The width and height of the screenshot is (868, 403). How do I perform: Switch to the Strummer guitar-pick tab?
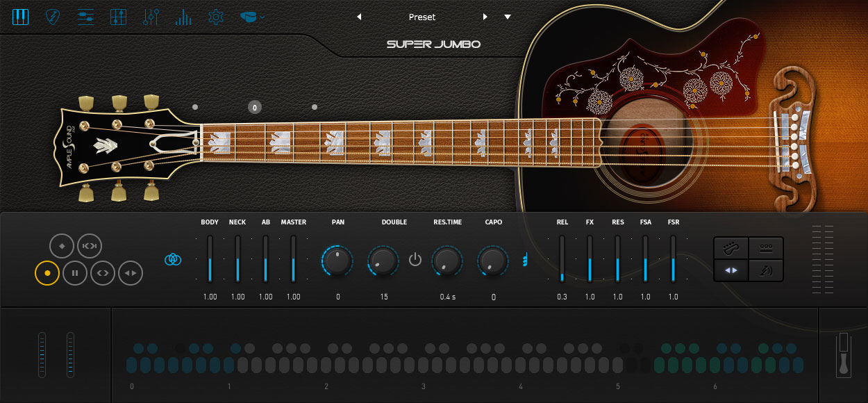pyautogui.click(x=53, y=17)
